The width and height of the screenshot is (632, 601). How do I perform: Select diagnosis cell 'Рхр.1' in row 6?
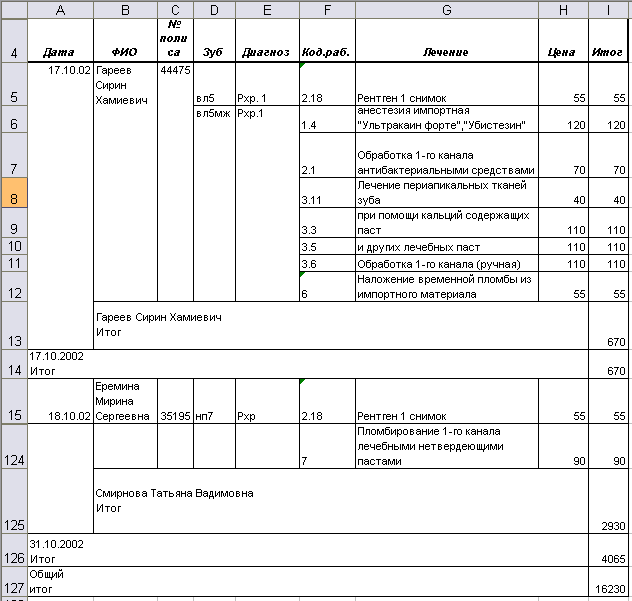(x=267, y=203)
